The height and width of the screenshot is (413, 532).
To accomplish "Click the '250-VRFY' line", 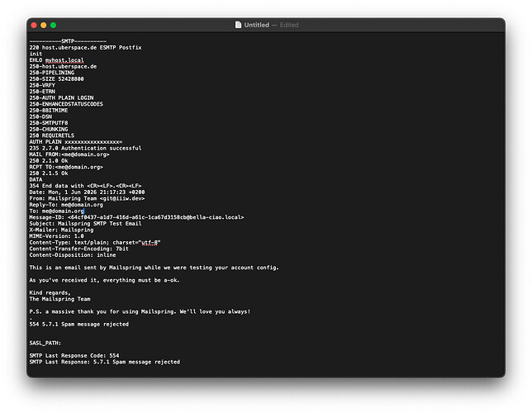I will click(x=42, y=85).
